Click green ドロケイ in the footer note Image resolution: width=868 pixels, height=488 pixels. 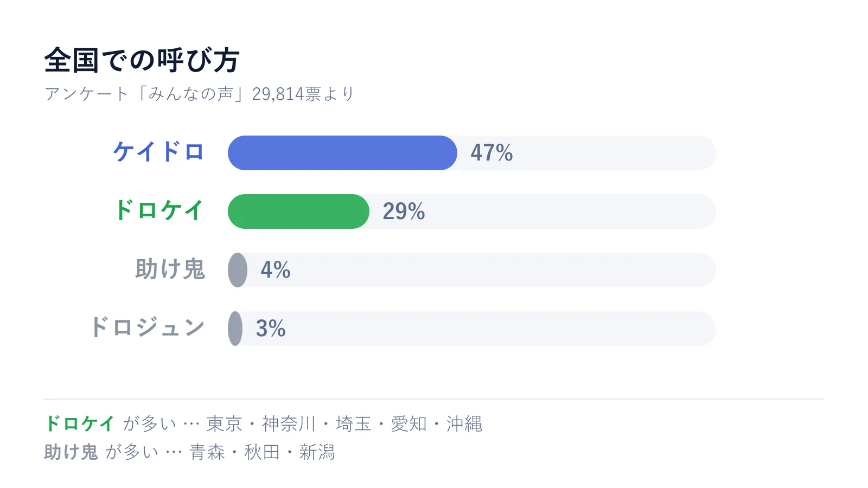click(x=80, y=423)
